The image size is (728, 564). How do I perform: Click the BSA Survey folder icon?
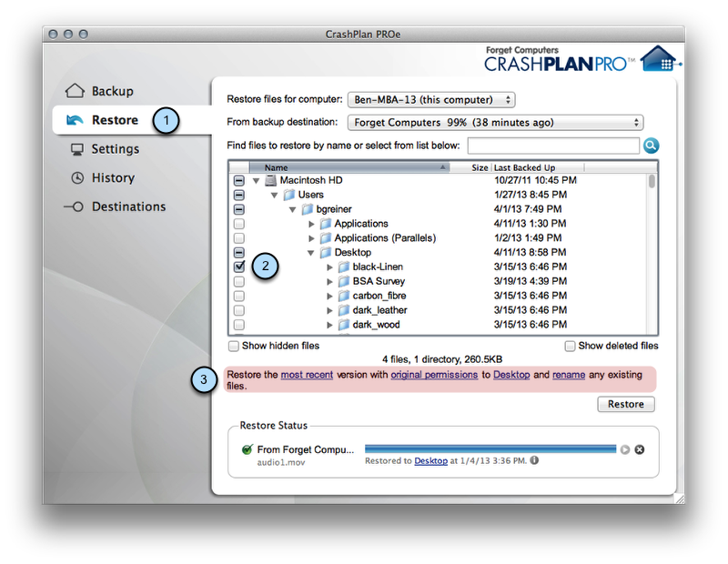344,281
